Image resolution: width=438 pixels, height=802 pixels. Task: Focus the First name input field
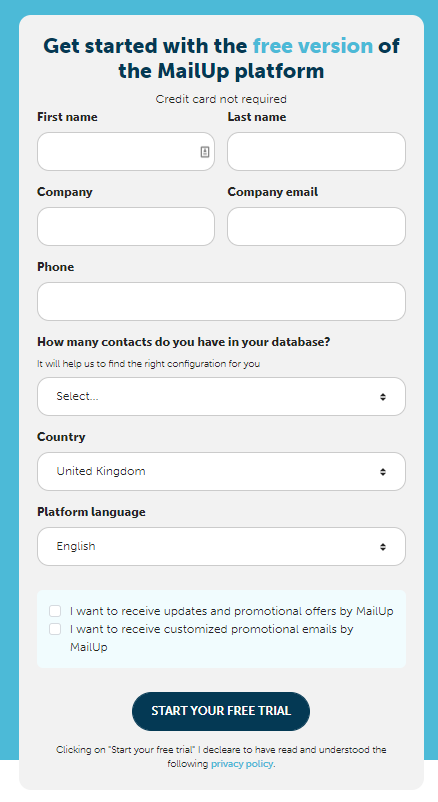point(126,151)
